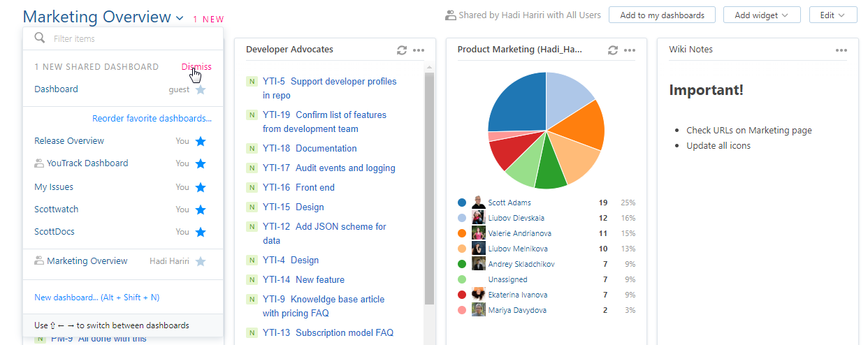Click the Developer Advocates widget title

(289, 50)
